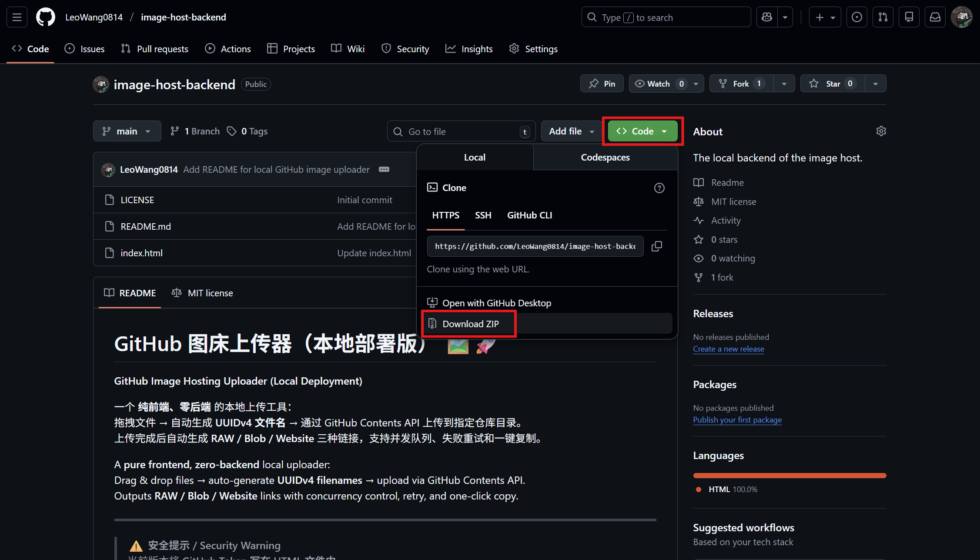The image size is (980, 560).
Task: Copy the HTTPS clone URL
Action: (x=657, y=246)
